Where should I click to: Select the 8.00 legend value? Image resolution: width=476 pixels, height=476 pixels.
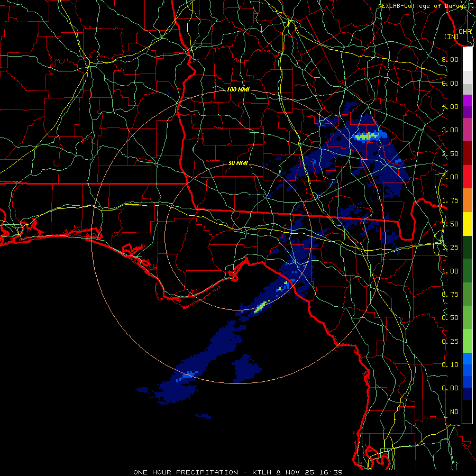tap(450, 59)
